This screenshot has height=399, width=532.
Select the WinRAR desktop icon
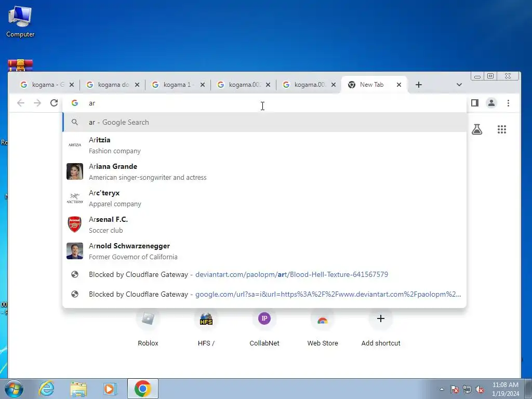tap(20, 65)
